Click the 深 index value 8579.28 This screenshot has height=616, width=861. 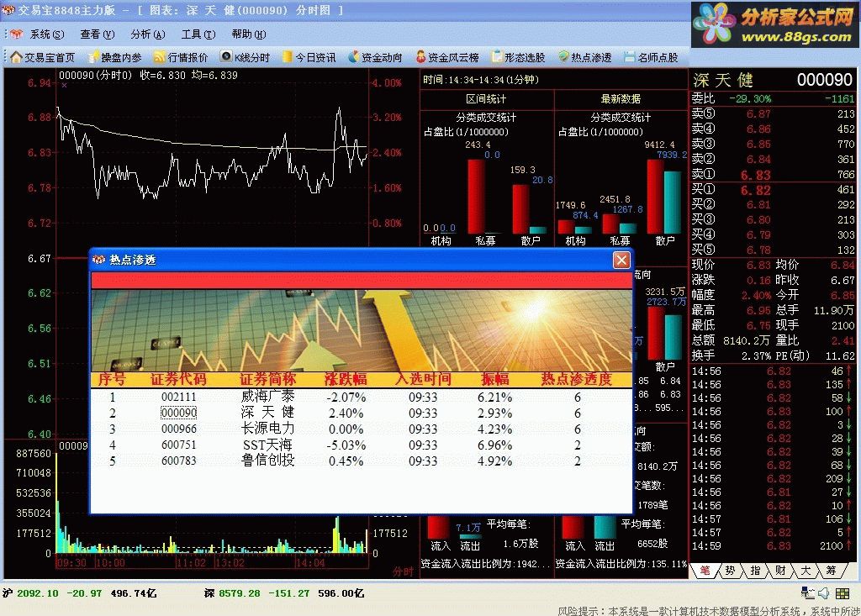pos(240,593)
